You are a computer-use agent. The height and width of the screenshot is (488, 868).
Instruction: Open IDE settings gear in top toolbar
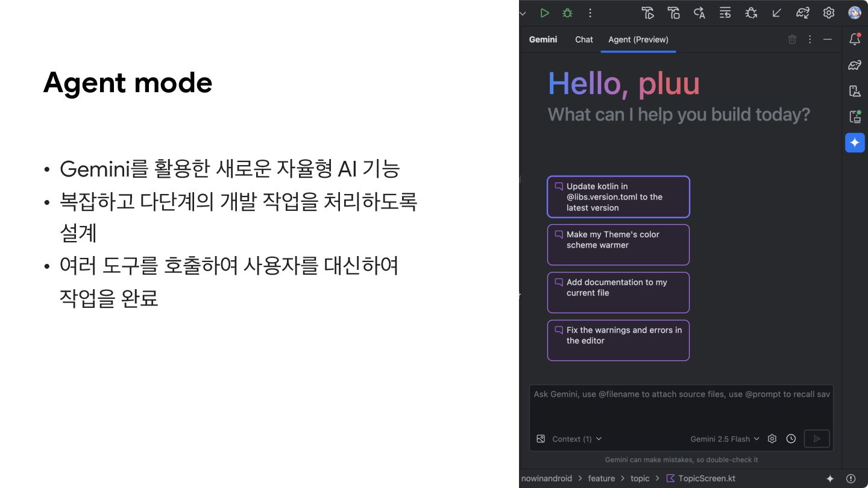coord(829,13)
